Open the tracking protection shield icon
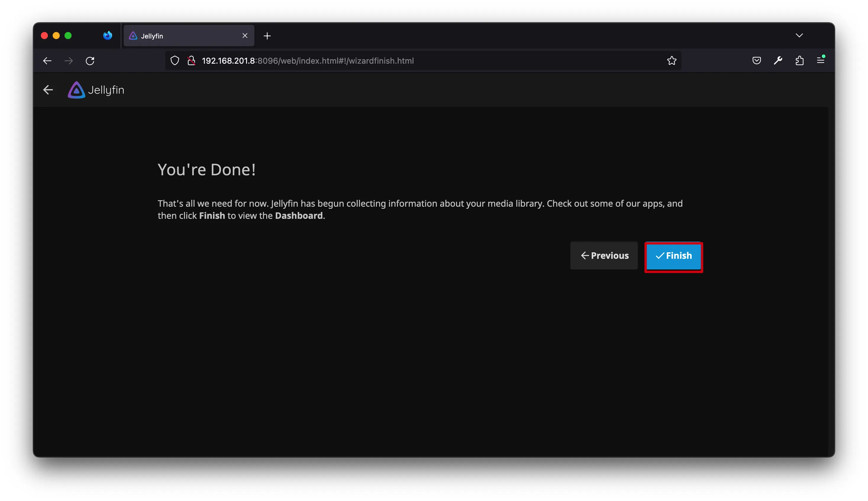 point(175,61)
